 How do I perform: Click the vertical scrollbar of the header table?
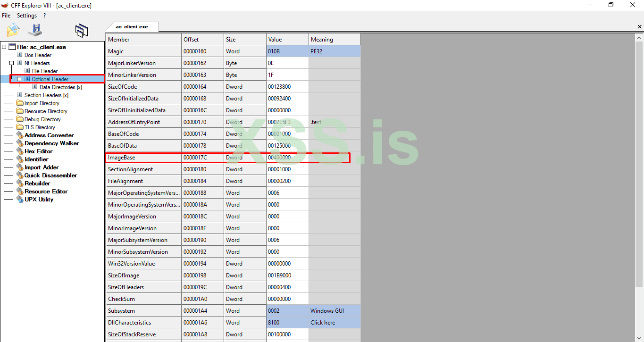[x=640, y=187]
